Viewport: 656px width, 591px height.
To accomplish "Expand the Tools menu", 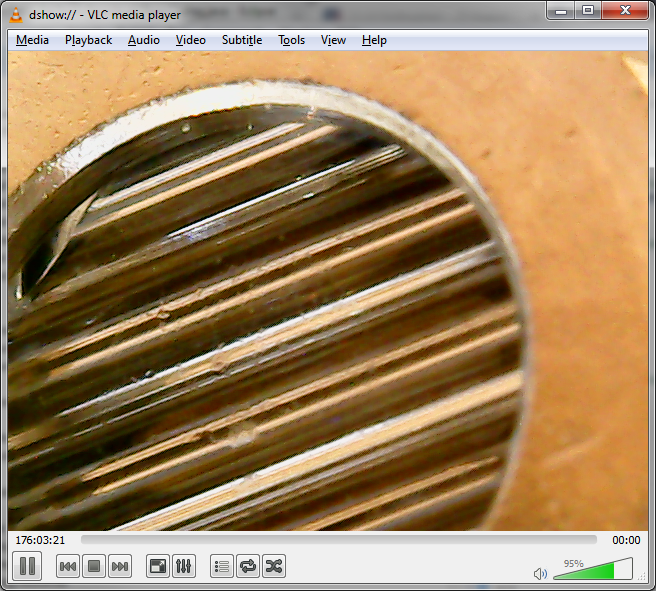I will point(291,40).
